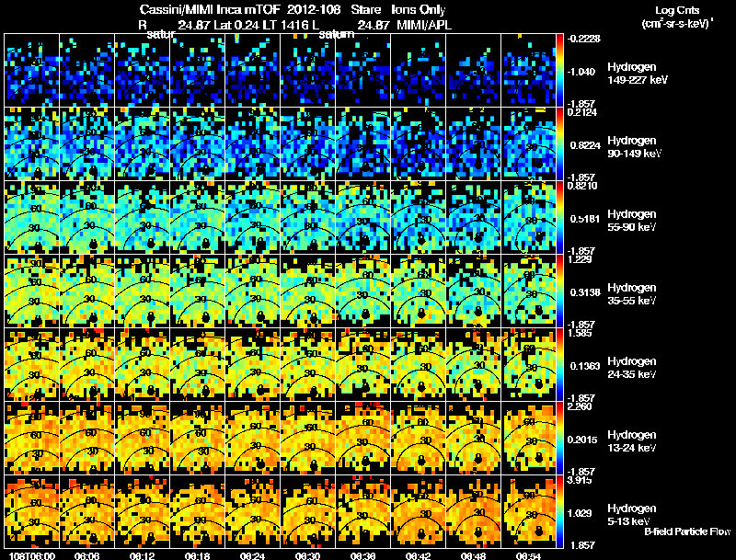Viewport: 736px width, 560px height.
Task: Click the "0.2015" colorbar midpoint value
Action: [x=585, y=440]
